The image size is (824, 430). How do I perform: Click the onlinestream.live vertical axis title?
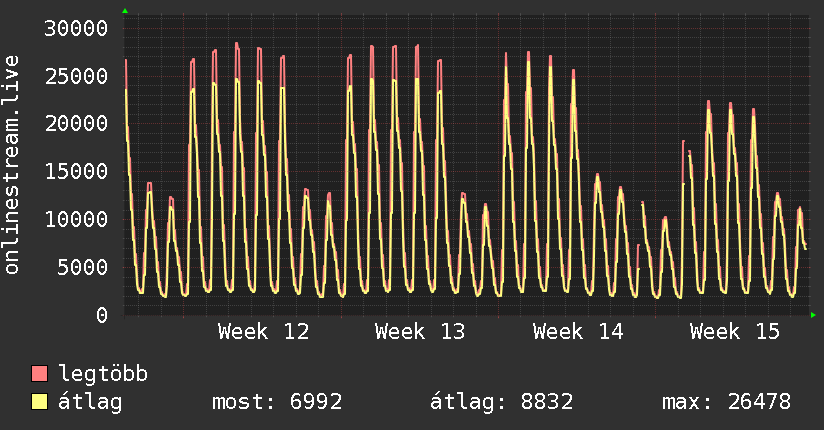[12, 165]
